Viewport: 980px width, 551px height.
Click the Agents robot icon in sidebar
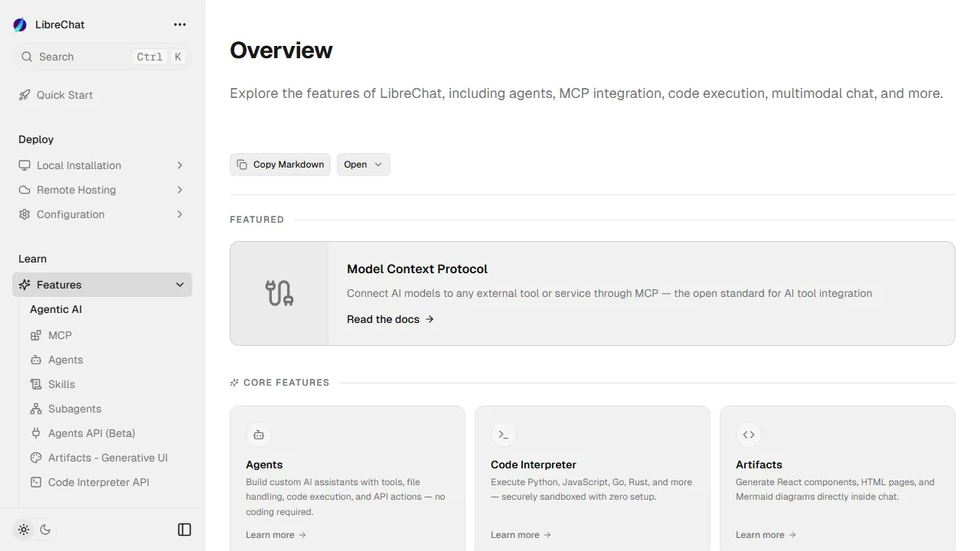point(36,360)
